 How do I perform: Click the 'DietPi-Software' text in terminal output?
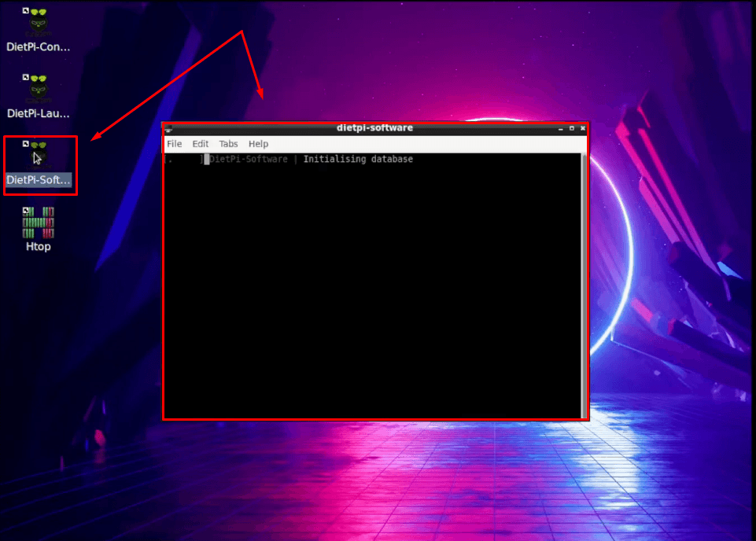pyautogui.click(x=249, y=159)
